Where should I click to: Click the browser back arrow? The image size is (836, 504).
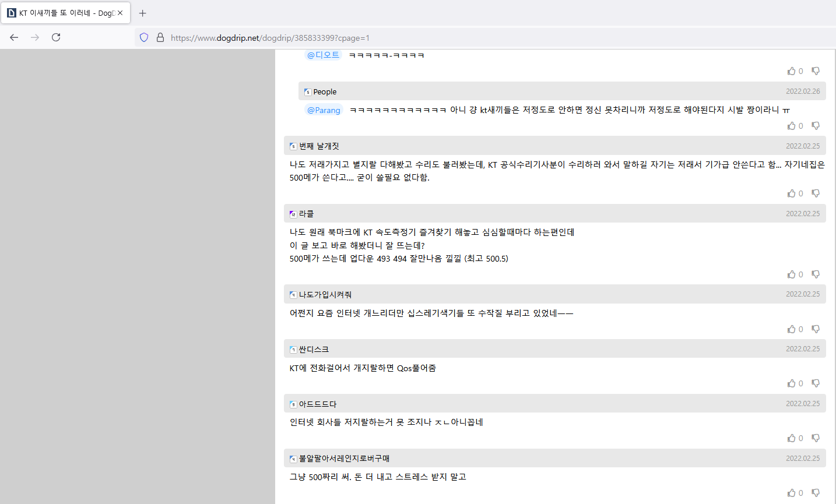click(14, 37)
